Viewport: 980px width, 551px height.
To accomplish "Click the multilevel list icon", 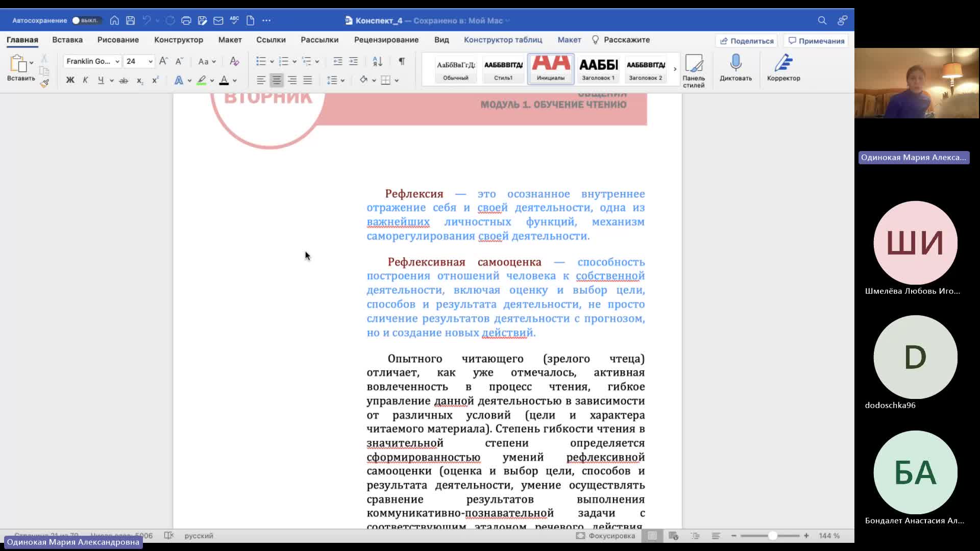I will coord(306,61).
